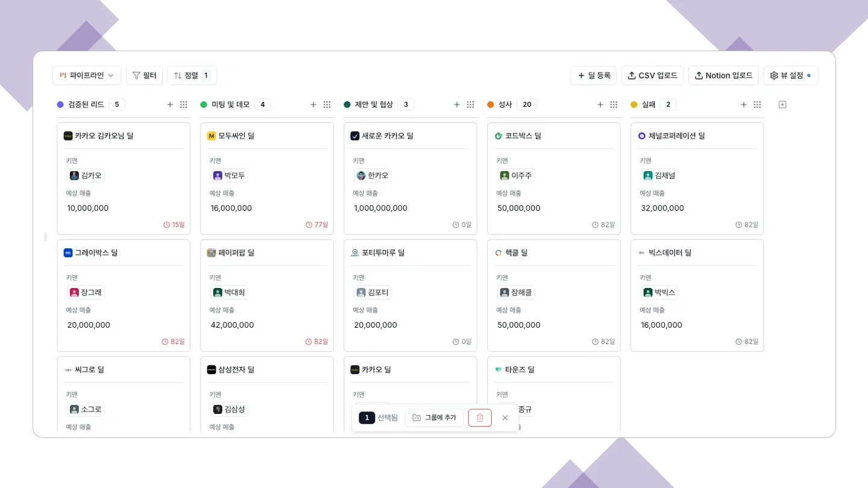
Task: Click the 포티투마루 딜 logo icon
Action: click(x=355, y=253)
